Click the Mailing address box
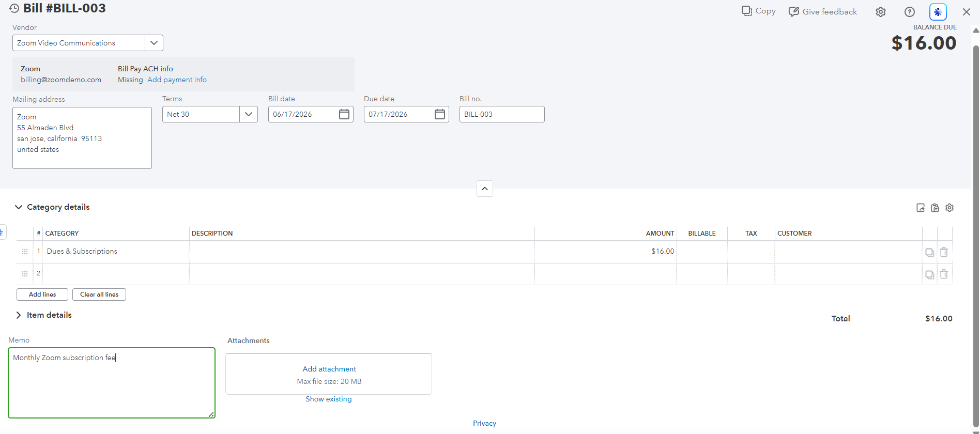The height and width of the screenshot is (434, 980). pyautogui.click(x=82, y=138)
